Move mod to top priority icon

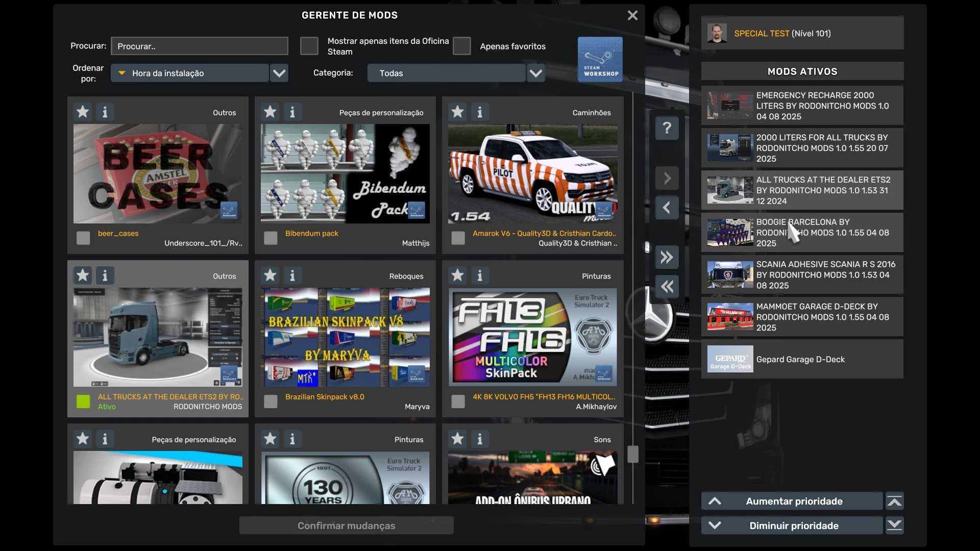click(894, 502)
